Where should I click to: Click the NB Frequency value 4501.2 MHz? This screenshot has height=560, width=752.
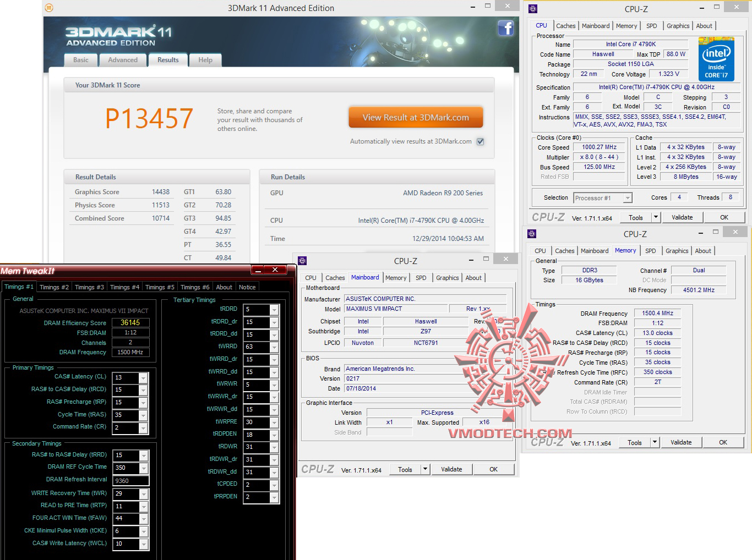(x=699, y=290)
